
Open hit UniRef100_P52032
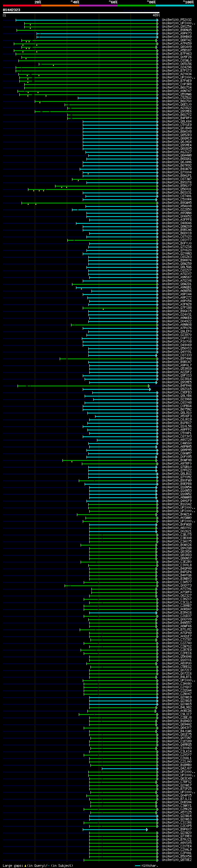(x=177, y=20)
